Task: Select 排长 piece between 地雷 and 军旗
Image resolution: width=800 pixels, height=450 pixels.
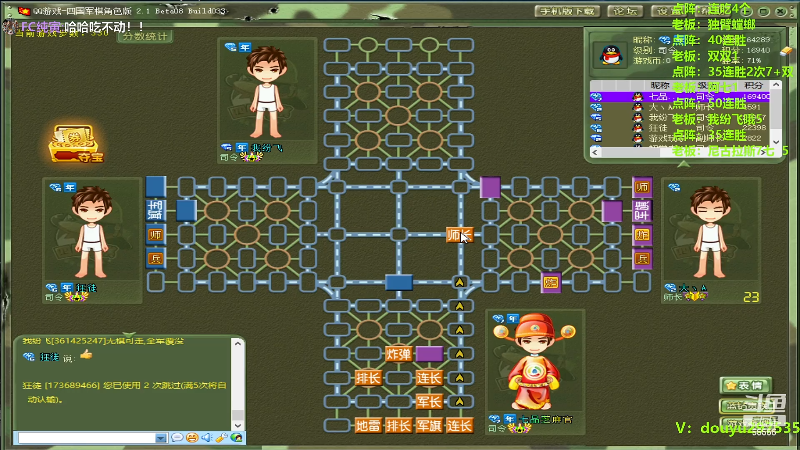Action: tap(398, 425)
